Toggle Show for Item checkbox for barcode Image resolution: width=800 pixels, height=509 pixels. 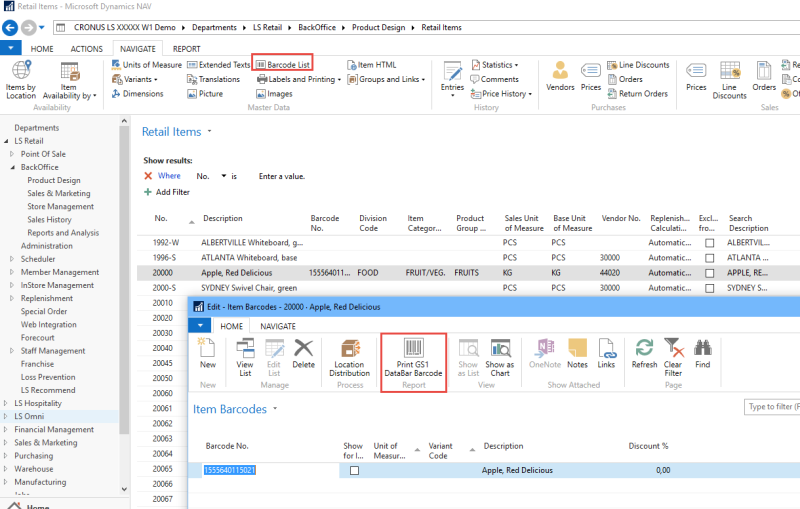[x=355, y=470]
